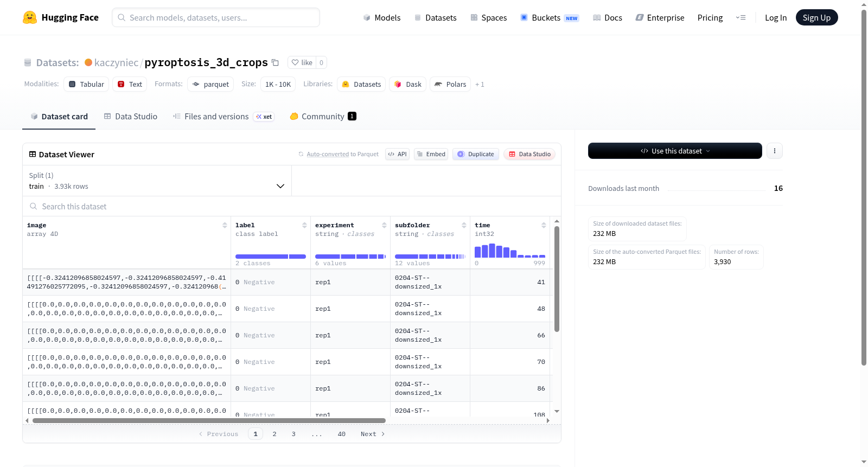The height and width of the screenshot is (467, 868).
Task: Switch to the Dataset card tab
Action: click(x=59, y=116)
